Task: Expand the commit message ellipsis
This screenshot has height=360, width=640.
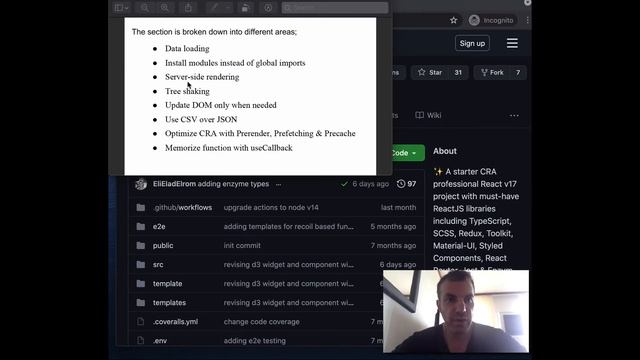Action: (x=278, y=184)
